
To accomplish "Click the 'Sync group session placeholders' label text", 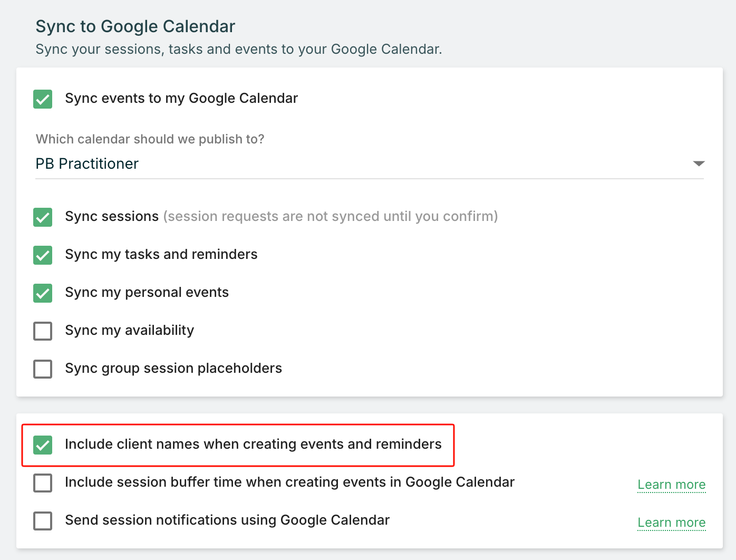I will [x=173, y=368].
